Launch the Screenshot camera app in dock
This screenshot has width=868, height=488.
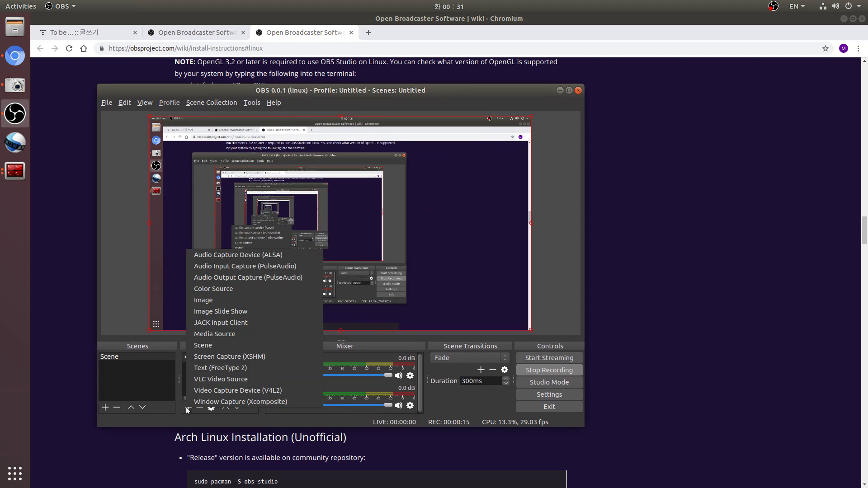15,85
